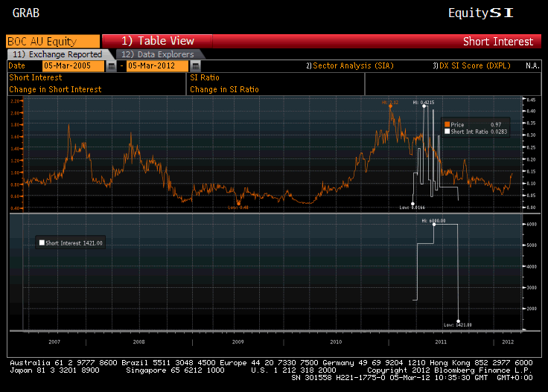Open the Table View button

point(157,41)
